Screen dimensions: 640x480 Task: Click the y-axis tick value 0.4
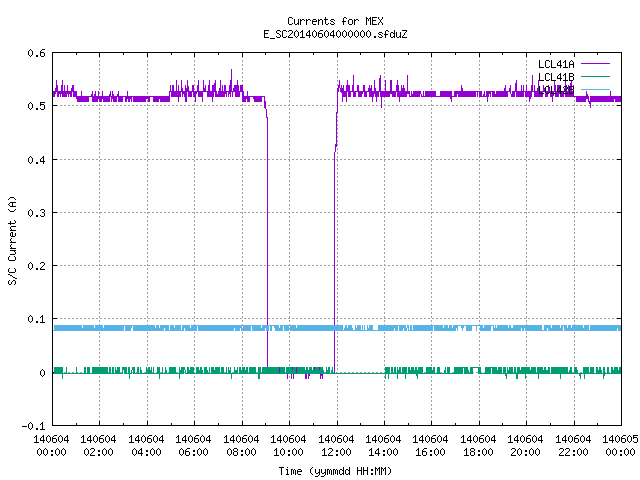[x=36, y=160]
